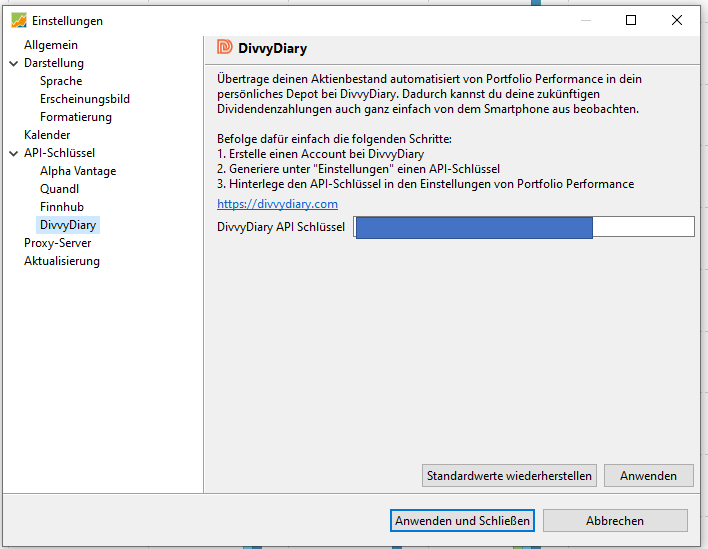Click the Portfolio Performance icon in title bar
The width and height of the screenshot is (708, 549).
19,20
